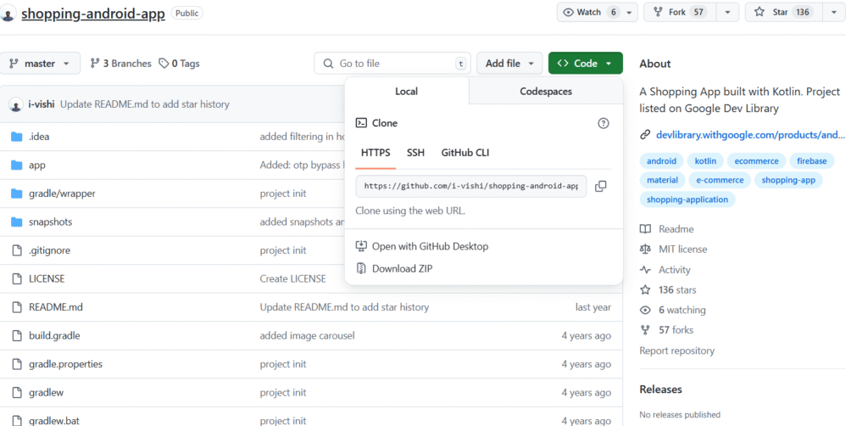The height and width of the screenshot is (426, 868).
Task: View 3 Branches link
Action: point(120,64)
